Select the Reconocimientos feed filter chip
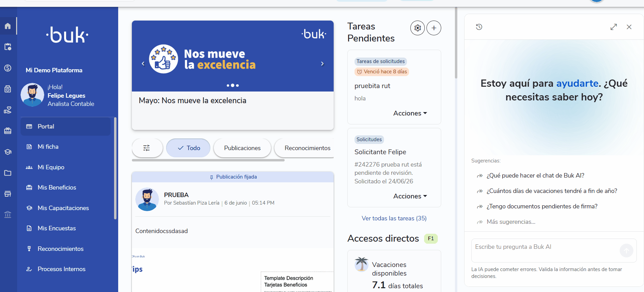 305,148
